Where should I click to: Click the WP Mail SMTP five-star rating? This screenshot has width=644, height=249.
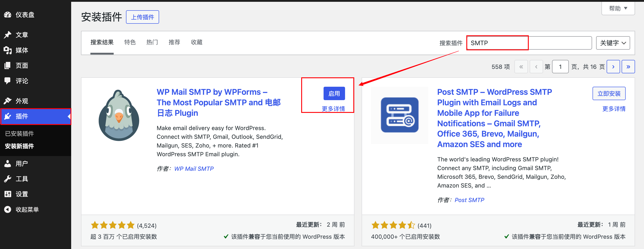(113, 225)
